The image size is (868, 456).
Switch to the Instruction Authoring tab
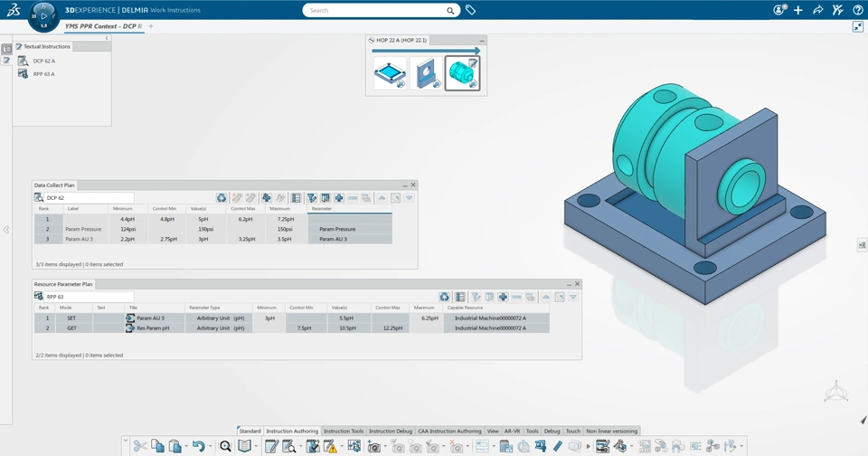[292, 431]
